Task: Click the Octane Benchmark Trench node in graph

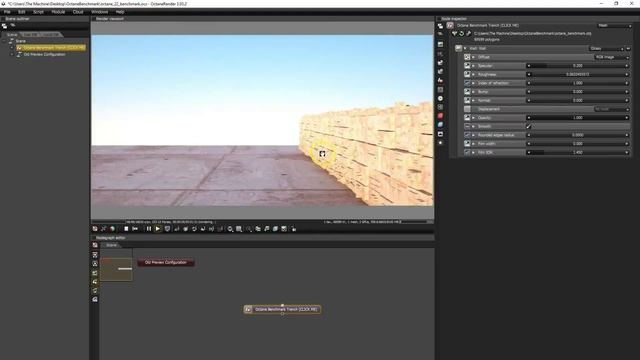Action: click(x=282, y=309)
